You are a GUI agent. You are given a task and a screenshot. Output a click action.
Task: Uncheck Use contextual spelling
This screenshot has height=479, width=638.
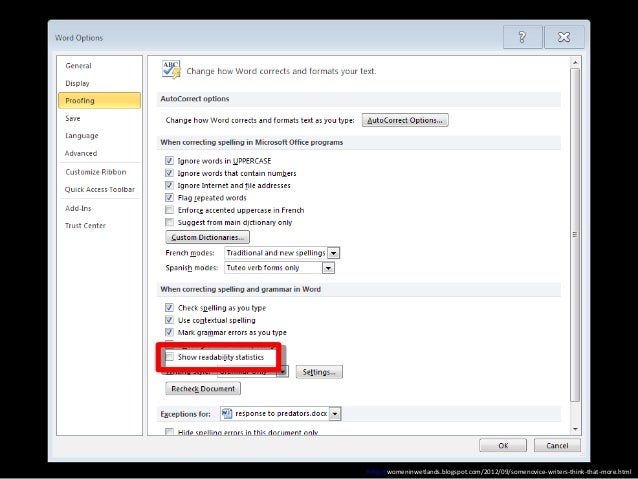point(169,320)
